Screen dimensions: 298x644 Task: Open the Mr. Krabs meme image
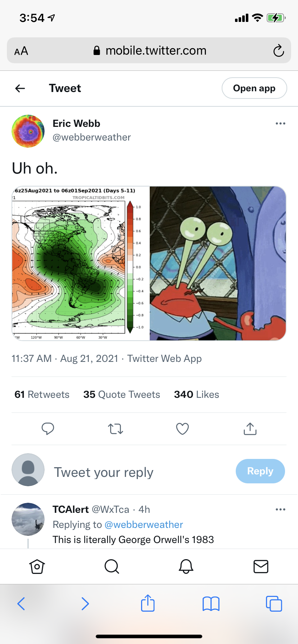coord(218,263)
